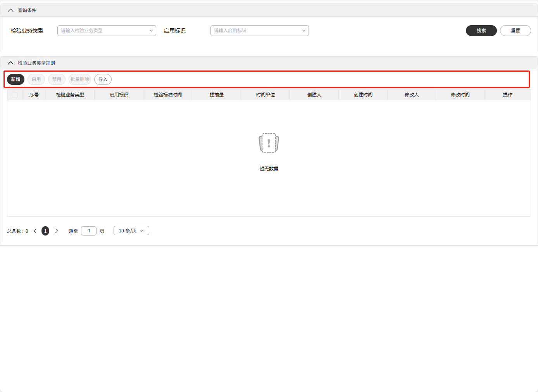Go to next page arrow
This screenshot has height=392, width=538.
(x=57, y=231)
